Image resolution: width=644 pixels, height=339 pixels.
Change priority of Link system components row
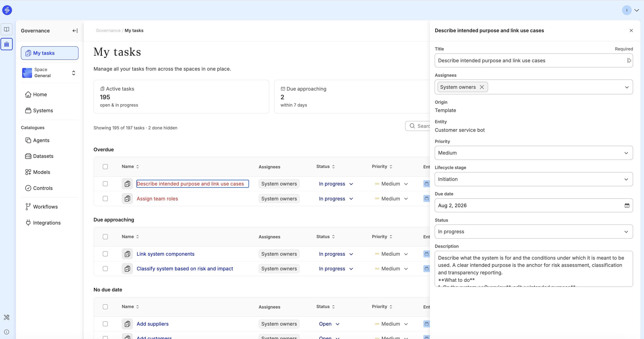point(391,254)
